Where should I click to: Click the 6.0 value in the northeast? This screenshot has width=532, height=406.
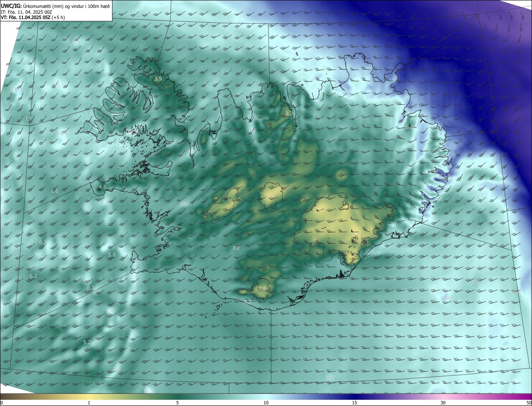click(x=409, y=127)
